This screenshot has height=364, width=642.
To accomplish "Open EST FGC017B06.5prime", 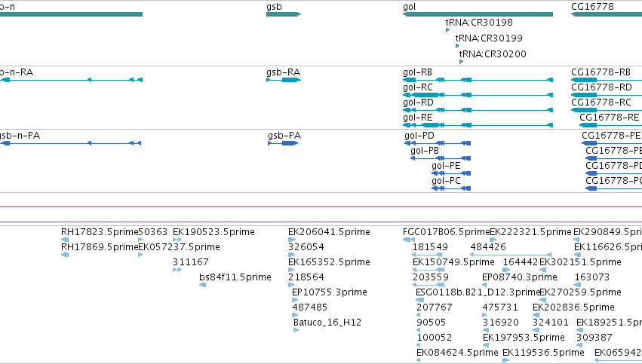I will (x=447, y=232).
